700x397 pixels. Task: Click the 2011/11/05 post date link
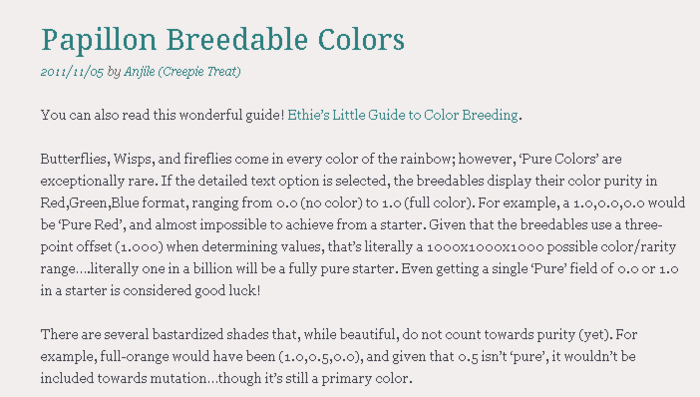(72, 71)
